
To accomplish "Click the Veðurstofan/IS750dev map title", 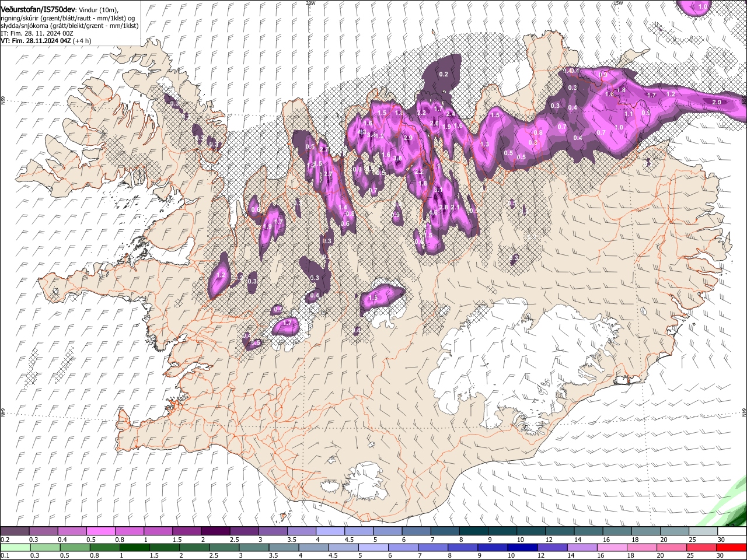I will click(38, 10).
